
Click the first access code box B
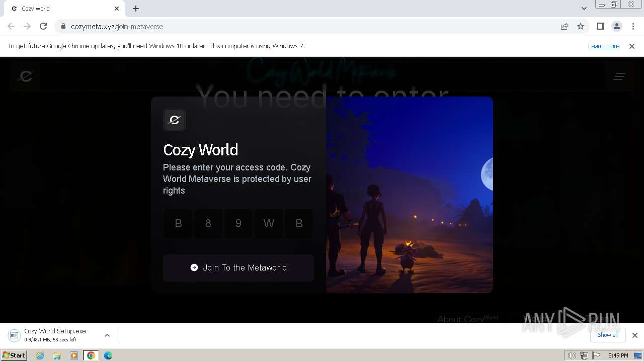(178, 224)
